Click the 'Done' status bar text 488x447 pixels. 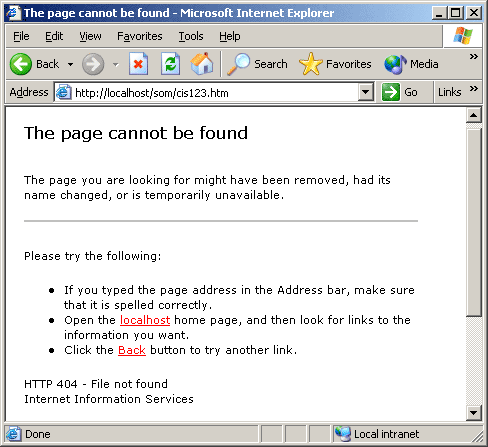click(38, 434)
